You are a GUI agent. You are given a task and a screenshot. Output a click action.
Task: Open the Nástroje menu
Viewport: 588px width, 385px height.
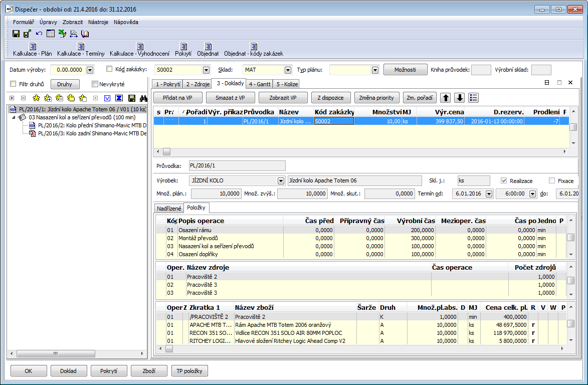(98, 22)
